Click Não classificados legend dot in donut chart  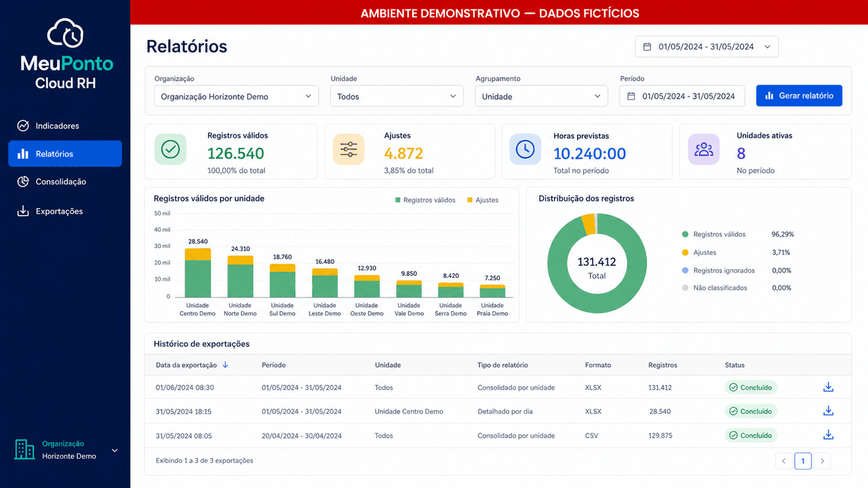pyautogui.click(x=685, y=288)
